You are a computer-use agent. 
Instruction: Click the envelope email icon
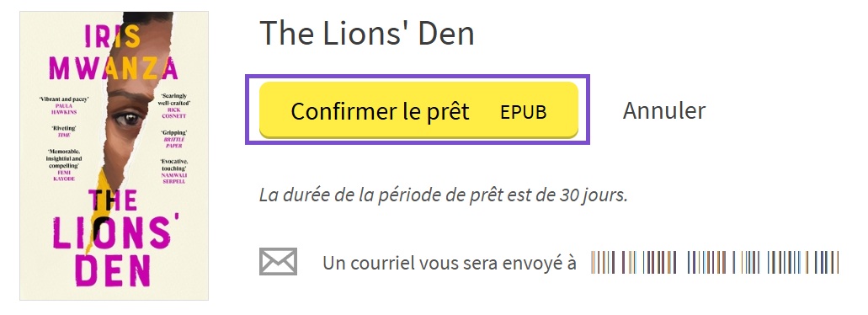point(279,262)
